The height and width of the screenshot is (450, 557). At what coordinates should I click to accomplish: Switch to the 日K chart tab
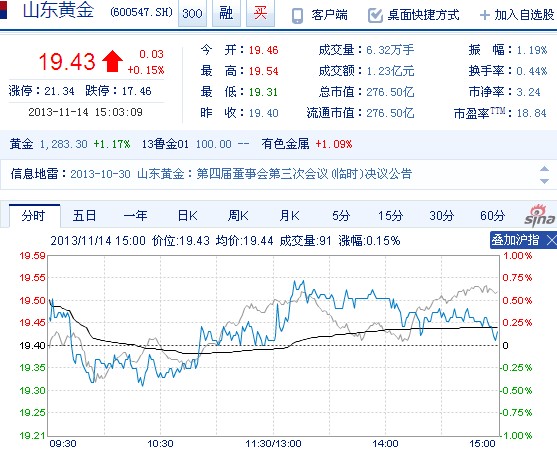click(x=188, y=216)
